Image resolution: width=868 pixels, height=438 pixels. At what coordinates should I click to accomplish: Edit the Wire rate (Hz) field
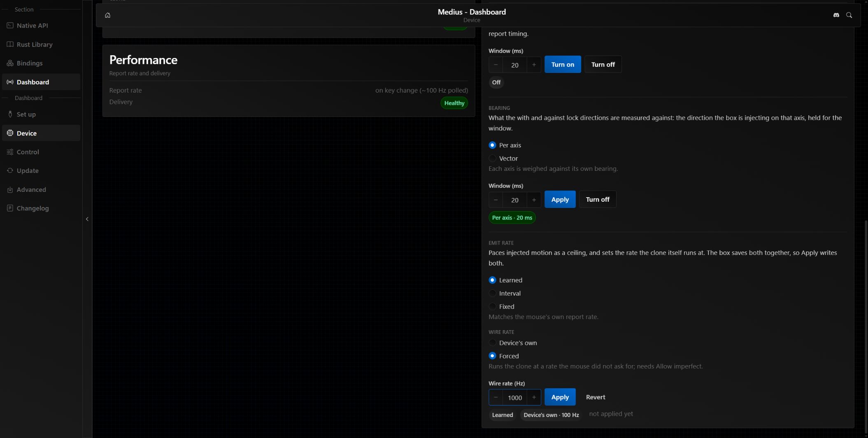click(514, 397)
